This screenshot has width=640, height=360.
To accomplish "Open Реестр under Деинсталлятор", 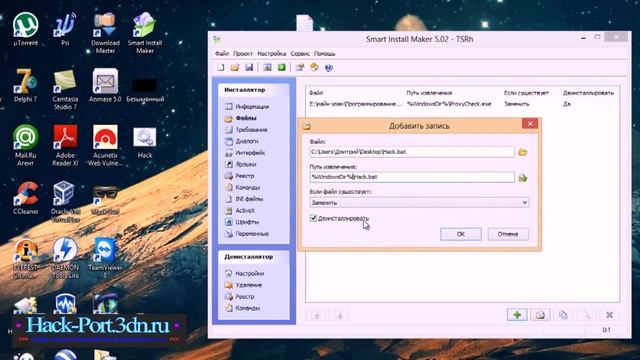I will [x=240, y=297].
